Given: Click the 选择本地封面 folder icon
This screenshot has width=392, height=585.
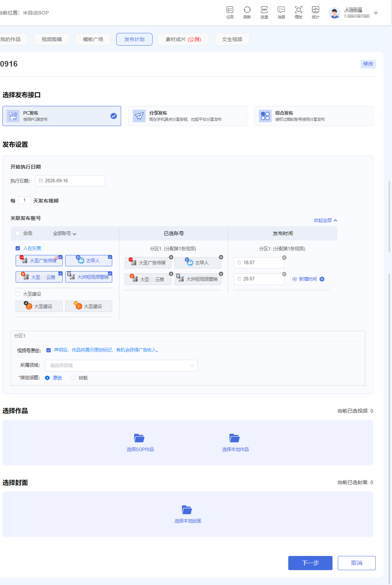Looking at the screenshot, I should coord(187,510).
